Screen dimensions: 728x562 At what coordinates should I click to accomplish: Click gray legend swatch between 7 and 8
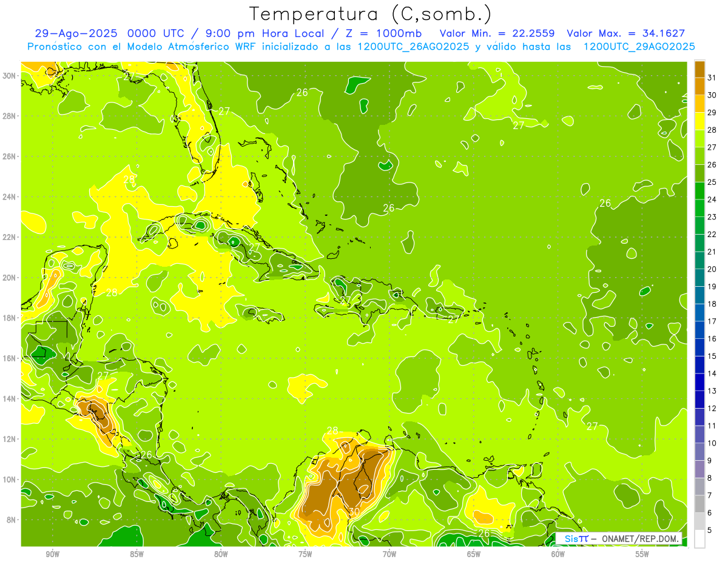[x=699, y=486]
